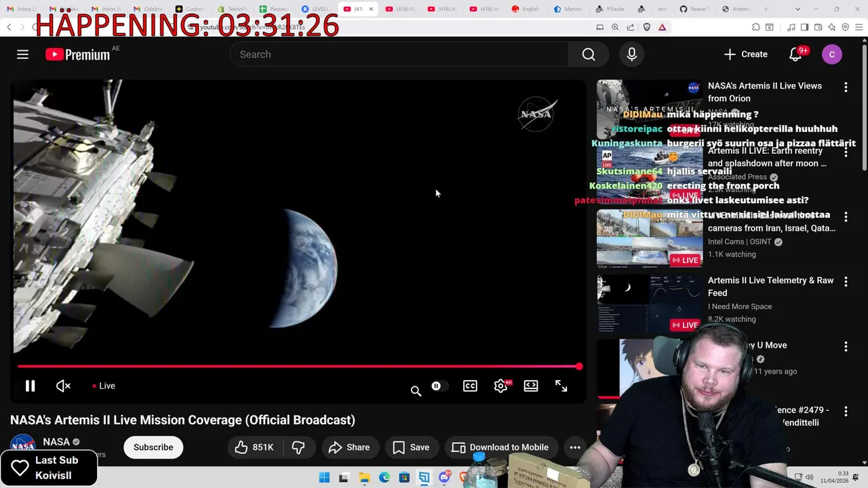Image resolution: width=868 pixels, height=488 pixels.
Task: Open the NASA channel name link
Action: (x=56, y=442)
